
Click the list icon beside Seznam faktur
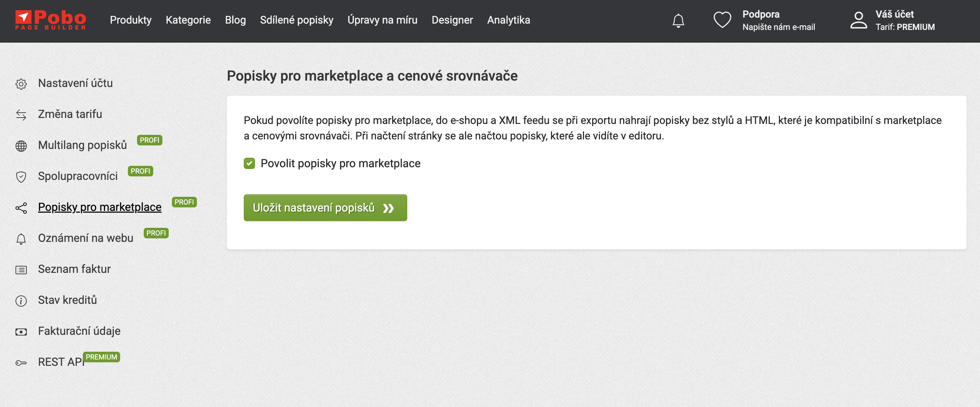point(21,270)
